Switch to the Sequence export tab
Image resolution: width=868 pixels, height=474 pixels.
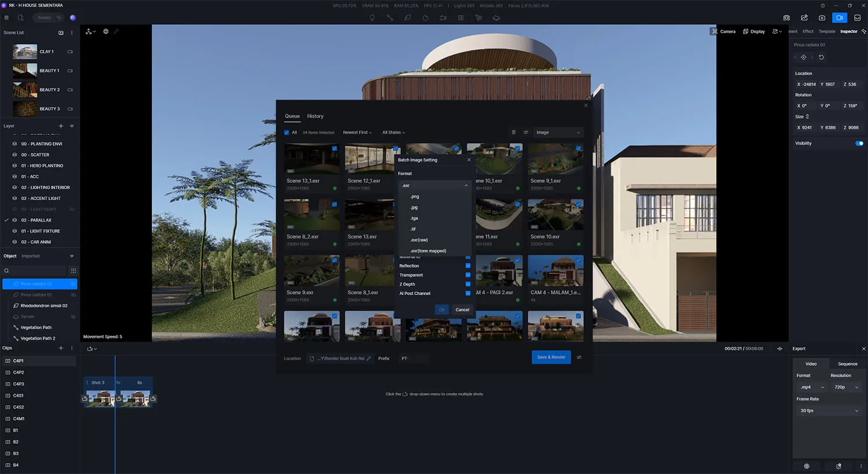point(847,364)
